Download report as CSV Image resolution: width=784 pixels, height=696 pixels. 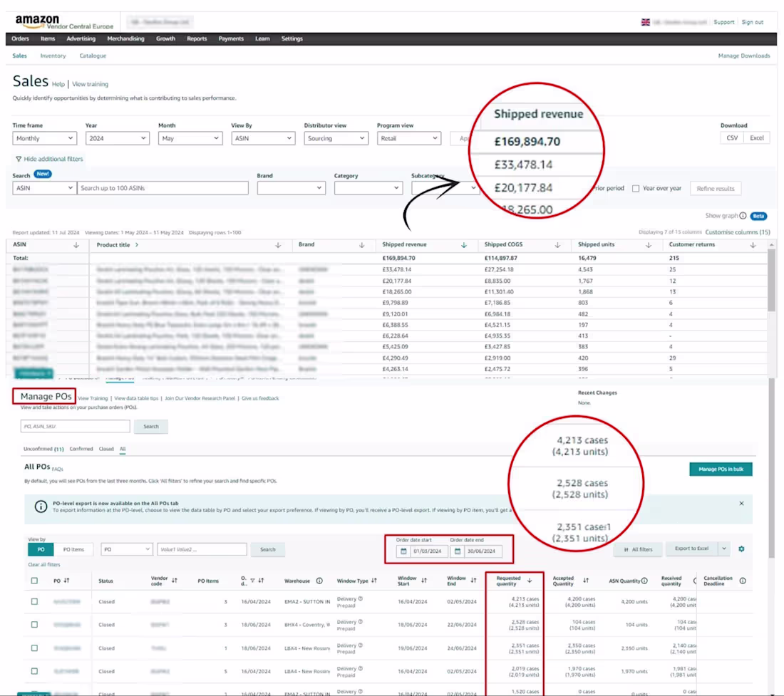[x=732, y=138]
